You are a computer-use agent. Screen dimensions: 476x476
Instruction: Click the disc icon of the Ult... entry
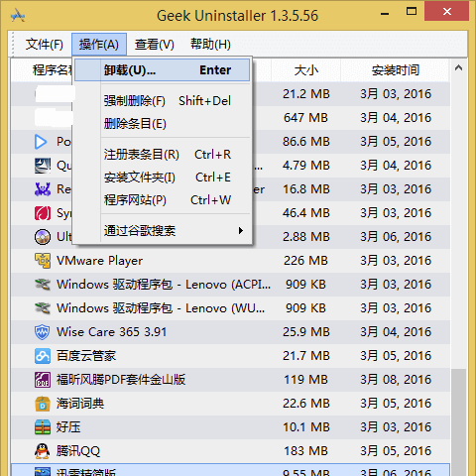click(43, 237)
